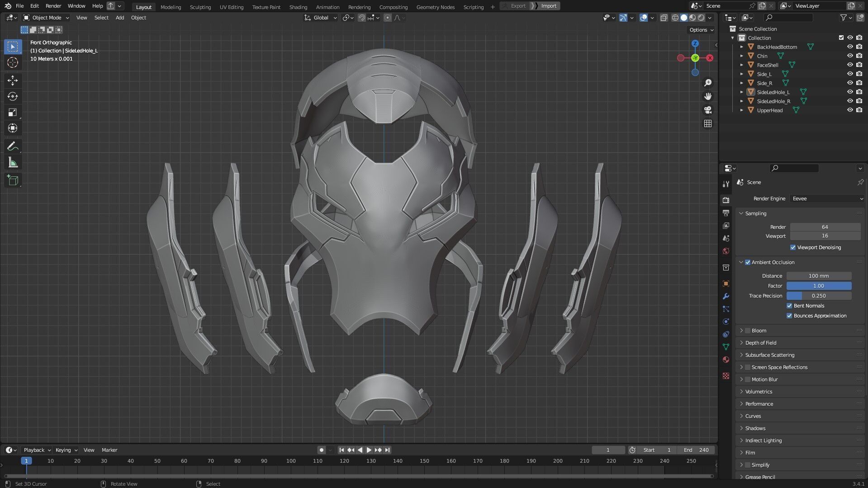Open the Options dropdown in viewport
868x488 pixels.
coord(701,30)
